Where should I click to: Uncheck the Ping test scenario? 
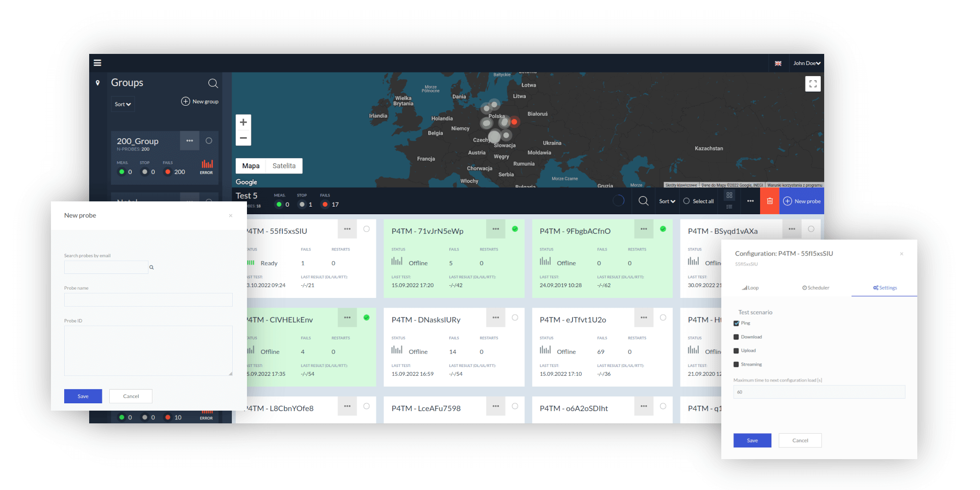click(x=736, y=323)
